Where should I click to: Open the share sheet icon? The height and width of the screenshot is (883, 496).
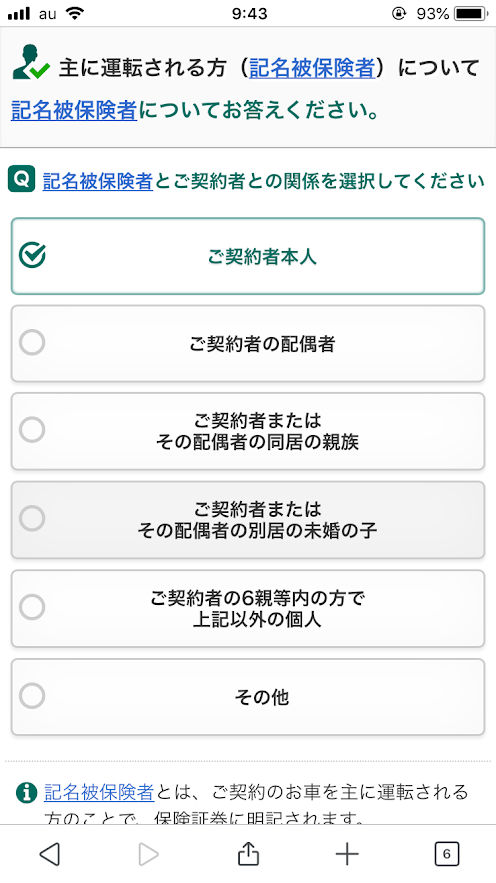pos(248,853)
